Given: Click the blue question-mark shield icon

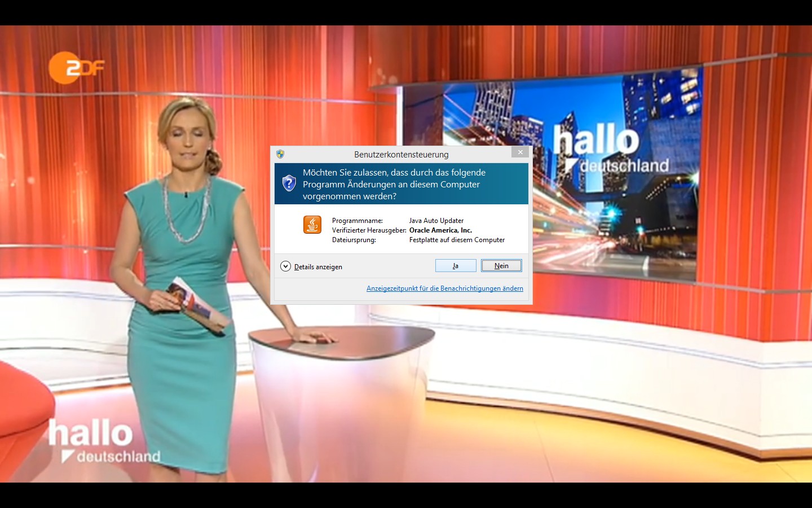Looking at the screenshot, I should (289, 183).
